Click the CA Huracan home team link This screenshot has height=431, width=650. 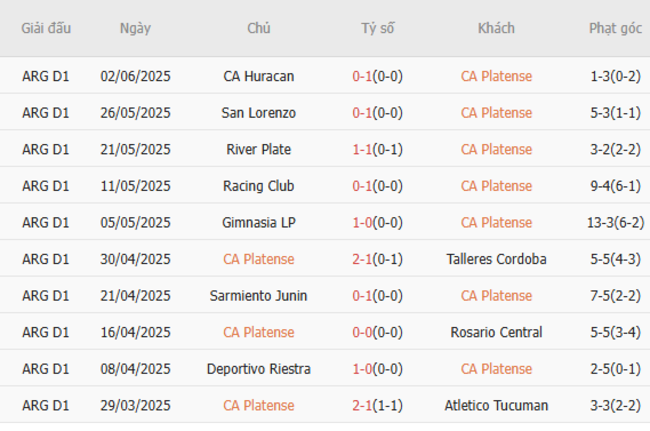point(258,76)
